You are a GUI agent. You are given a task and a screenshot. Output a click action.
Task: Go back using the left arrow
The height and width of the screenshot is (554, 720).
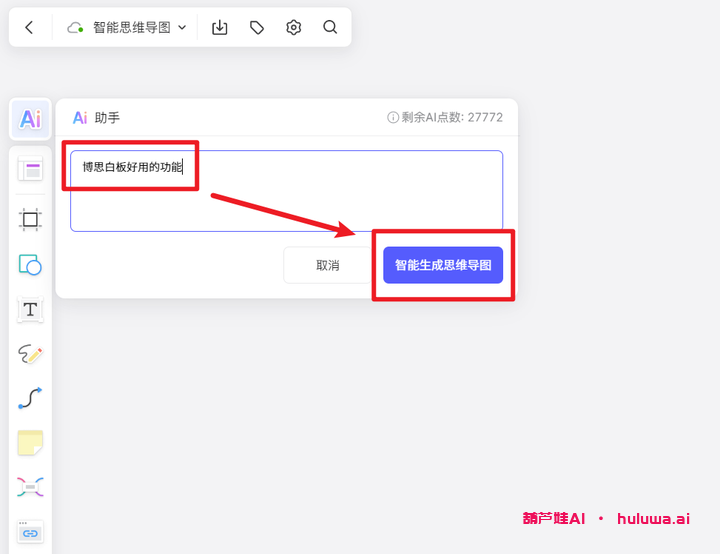(29, 28)
